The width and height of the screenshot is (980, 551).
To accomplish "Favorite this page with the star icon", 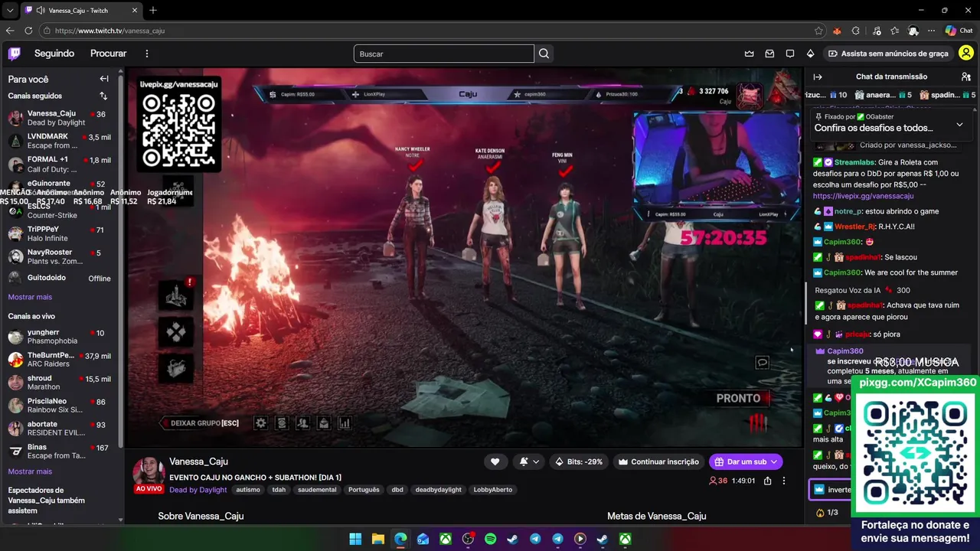I will pyautogui.click(x=818, y=31).
